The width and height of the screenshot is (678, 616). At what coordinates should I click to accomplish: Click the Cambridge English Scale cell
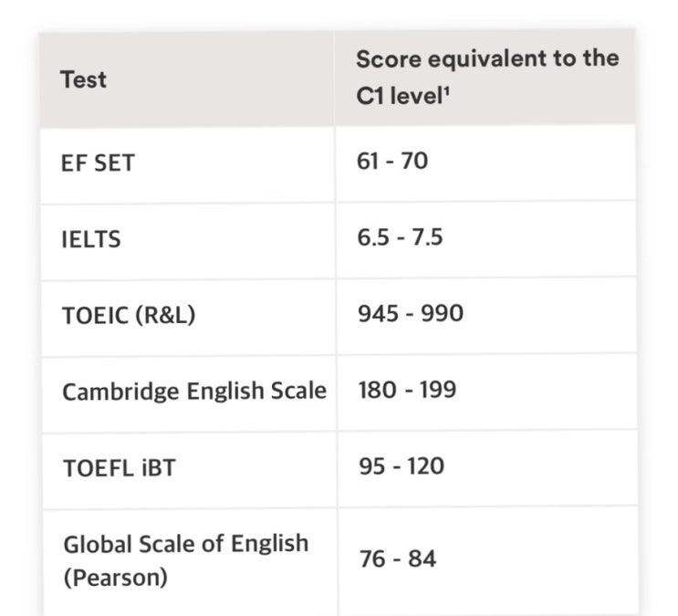pos(194,392)
